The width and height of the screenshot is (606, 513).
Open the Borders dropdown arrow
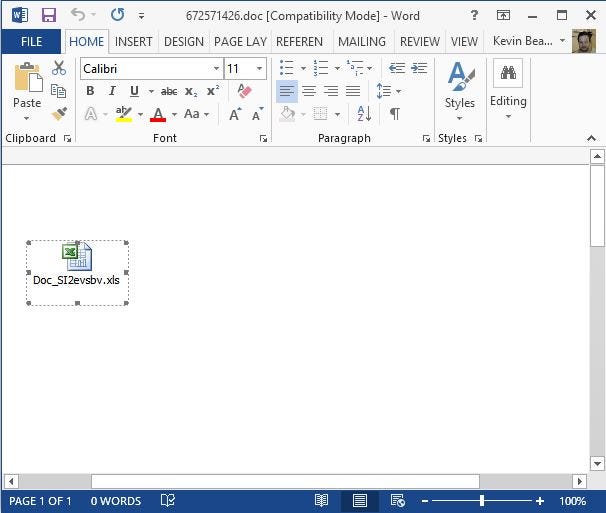[x=337, y=114]
